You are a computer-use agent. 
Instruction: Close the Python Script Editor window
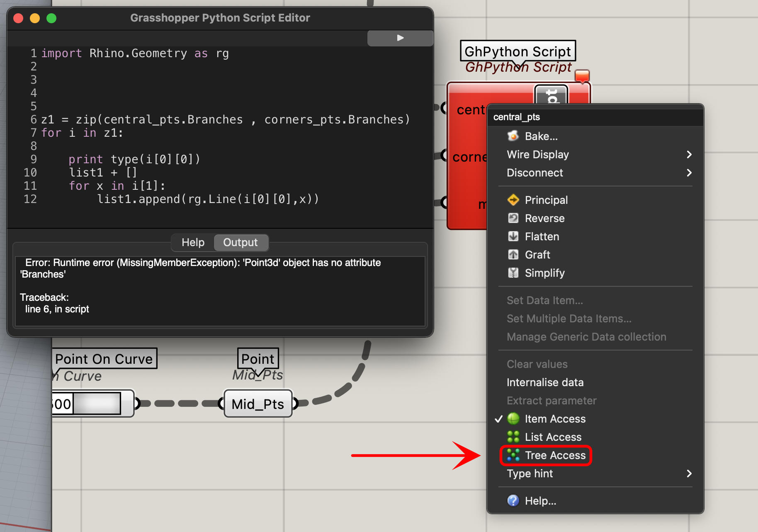click(18, 18)
